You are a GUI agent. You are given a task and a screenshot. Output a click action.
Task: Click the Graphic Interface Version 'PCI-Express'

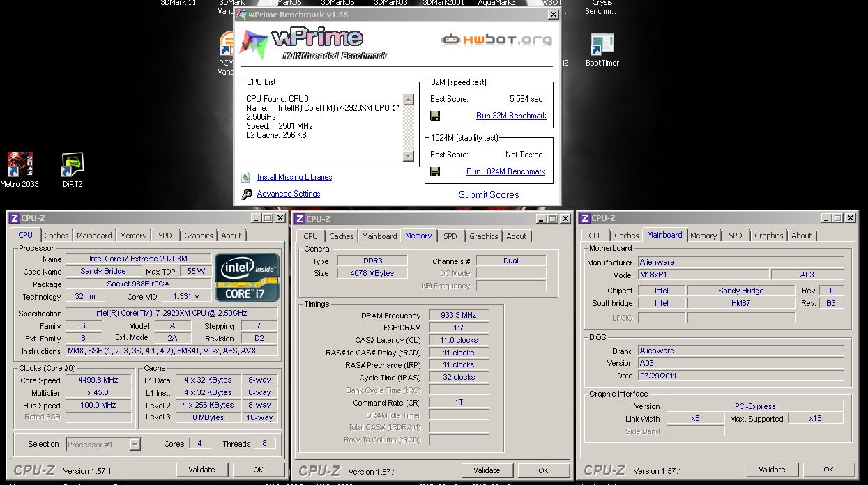[755, 406]
